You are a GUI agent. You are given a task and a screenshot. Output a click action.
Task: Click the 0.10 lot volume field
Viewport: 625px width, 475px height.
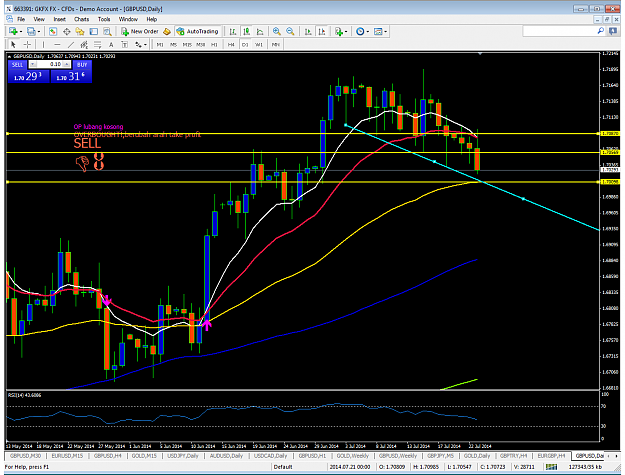49,65
